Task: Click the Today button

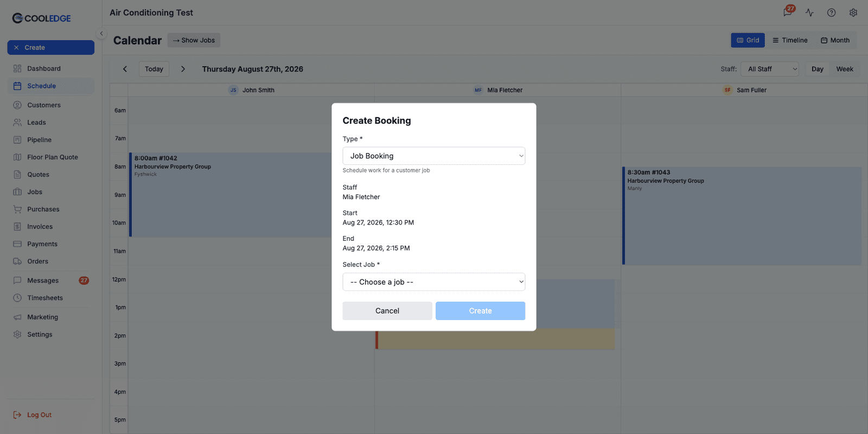Action: pyautogui.click(x=154, y=69)
